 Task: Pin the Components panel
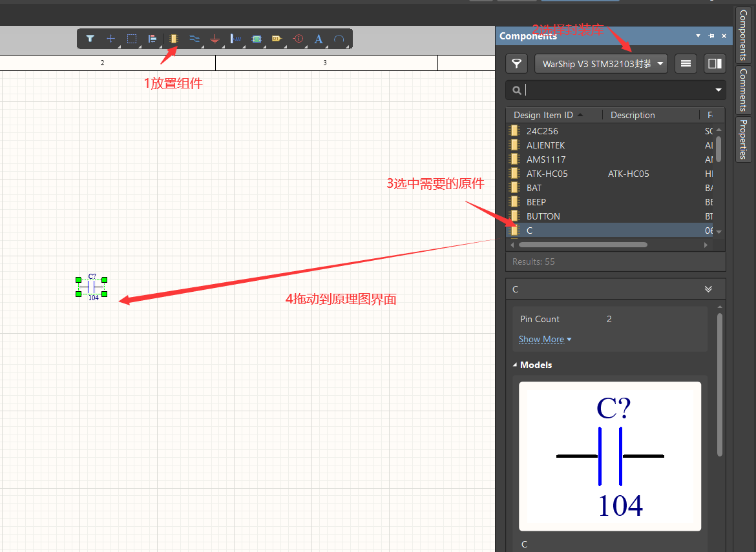pyautogui.click(x=711, y=36)
